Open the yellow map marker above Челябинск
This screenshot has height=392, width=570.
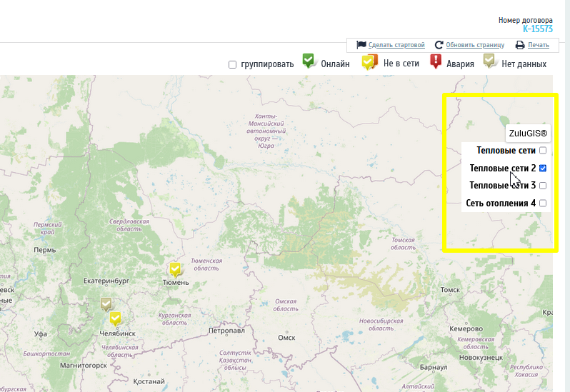click(x=115, y=318)
